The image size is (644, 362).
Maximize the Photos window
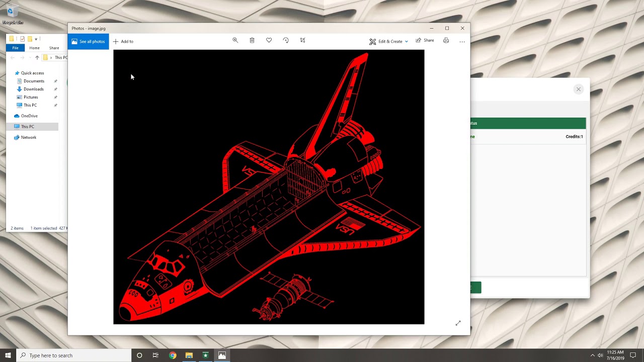click(x=447, y=28)
